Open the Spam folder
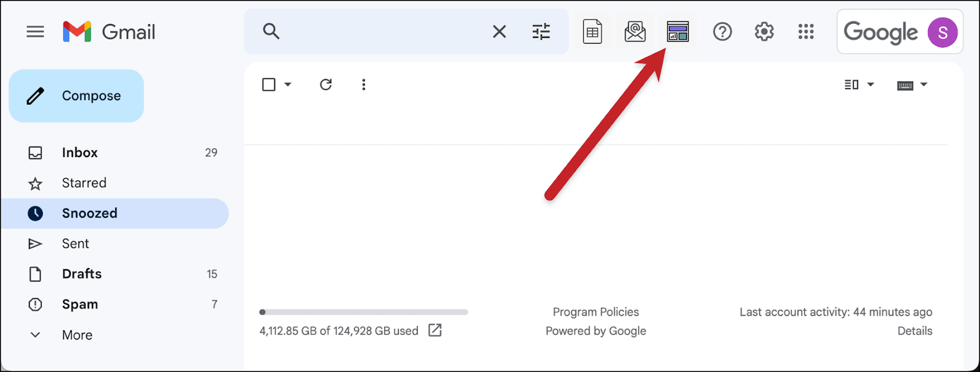Viewport: 980px width, 372px height. click(x=115, y=305)
